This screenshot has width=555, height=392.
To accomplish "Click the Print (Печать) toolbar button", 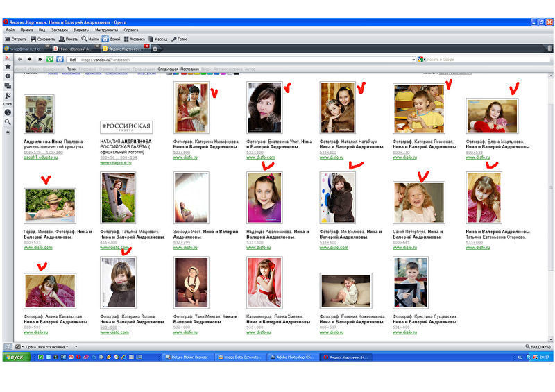I will coord(68,39).
